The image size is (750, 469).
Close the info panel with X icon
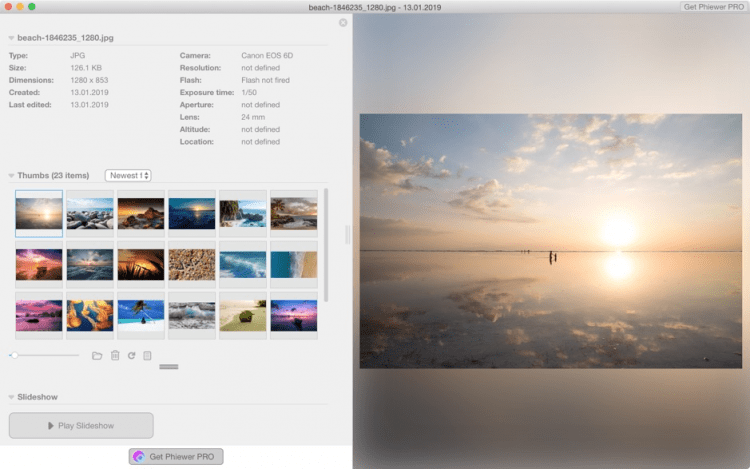point(343,22)
